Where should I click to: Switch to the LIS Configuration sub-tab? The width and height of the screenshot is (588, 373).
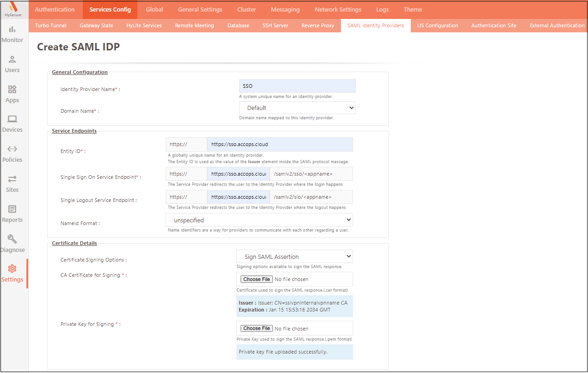click(437, 25)
